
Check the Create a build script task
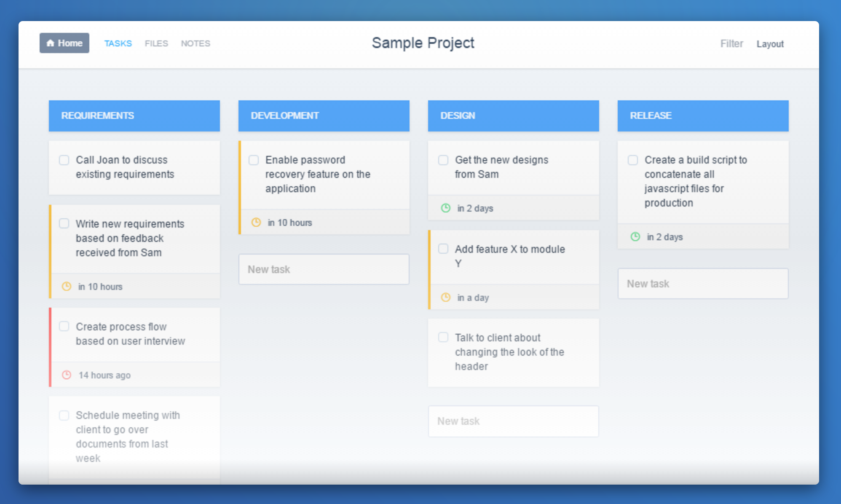(633, 160)
